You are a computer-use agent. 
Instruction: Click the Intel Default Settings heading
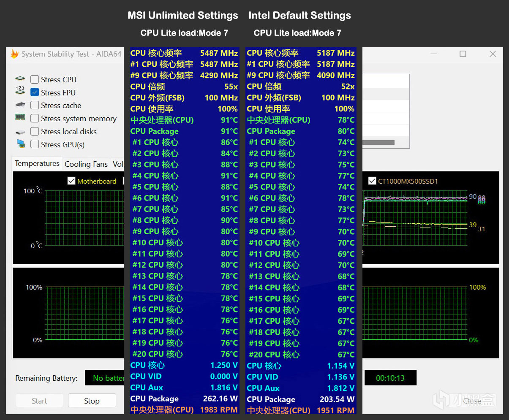(x=299, y=16)
